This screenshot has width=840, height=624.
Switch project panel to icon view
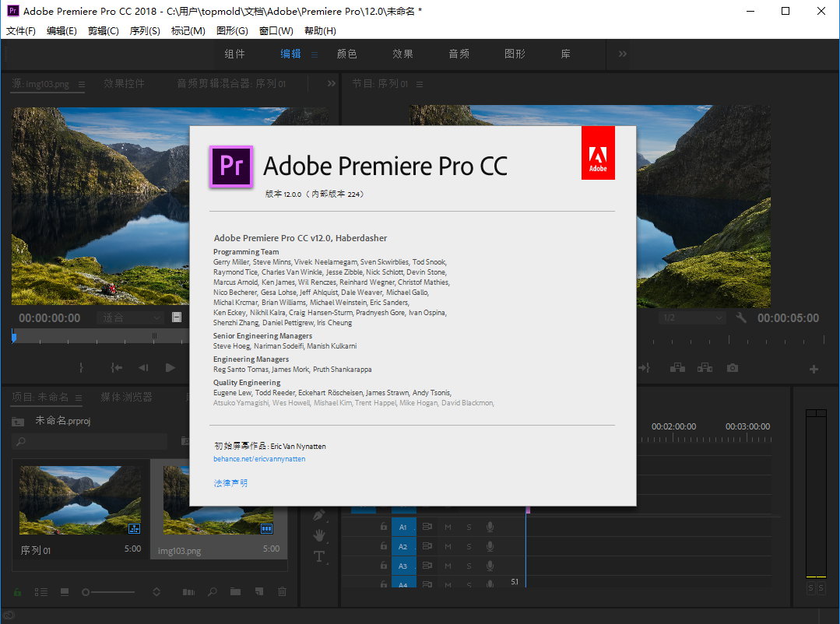coord(65,592)
